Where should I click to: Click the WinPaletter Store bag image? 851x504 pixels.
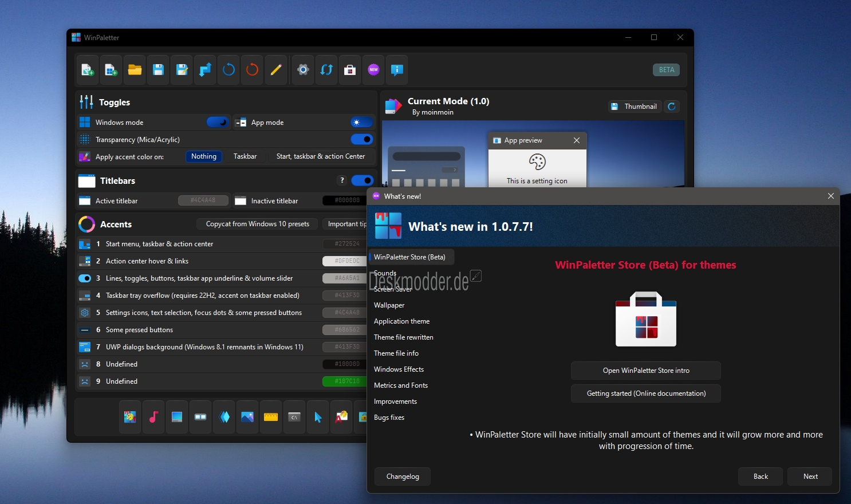(x=646, y=319)
